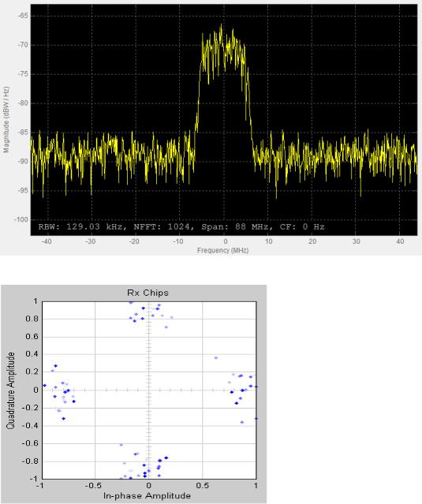
Task: Click the 0 MHz frequency tick label
Action: 226,241
